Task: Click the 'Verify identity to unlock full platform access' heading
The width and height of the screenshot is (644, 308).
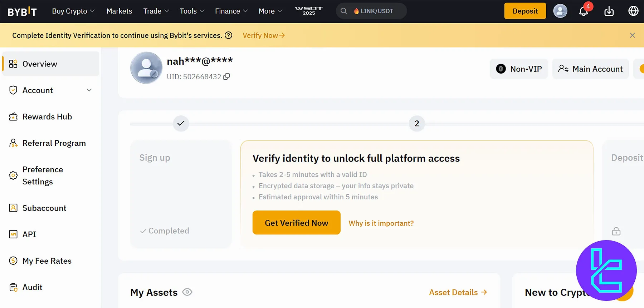Action: 356,158
